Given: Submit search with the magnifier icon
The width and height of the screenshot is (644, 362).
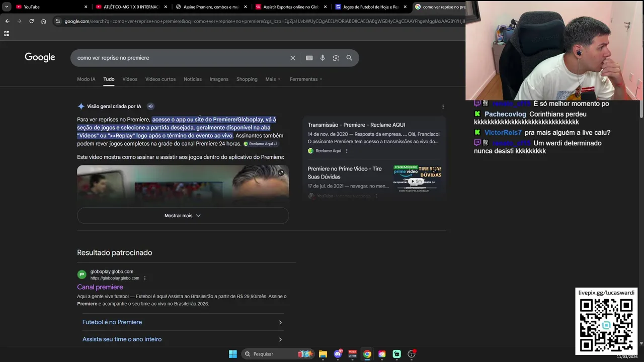Looking at the screenshot, I should point(349,58).
